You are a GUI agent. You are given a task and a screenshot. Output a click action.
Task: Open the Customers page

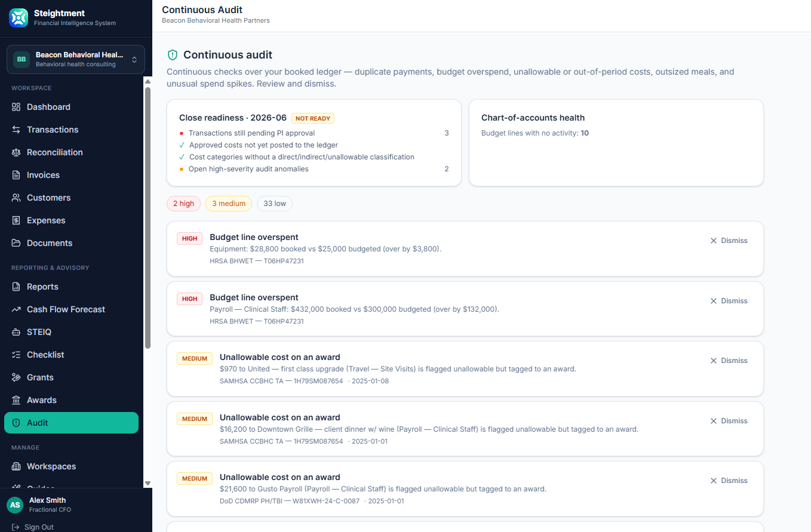click(x=71, y=198)
